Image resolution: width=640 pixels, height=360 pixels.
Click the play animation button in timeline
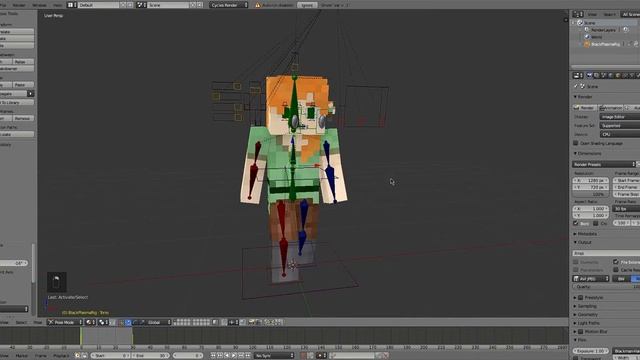pyautogui.click(x=234, y=356)
